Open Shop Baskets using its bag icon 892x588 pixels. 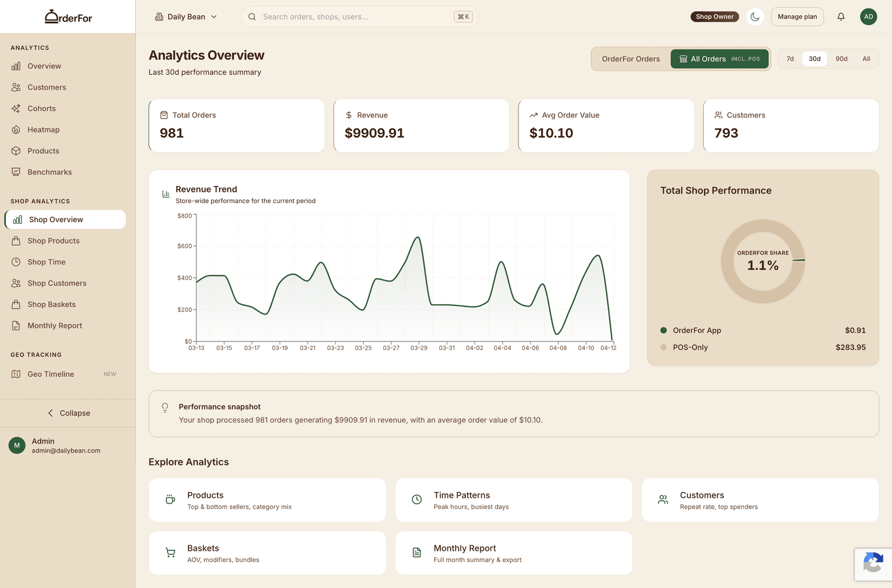16,304
